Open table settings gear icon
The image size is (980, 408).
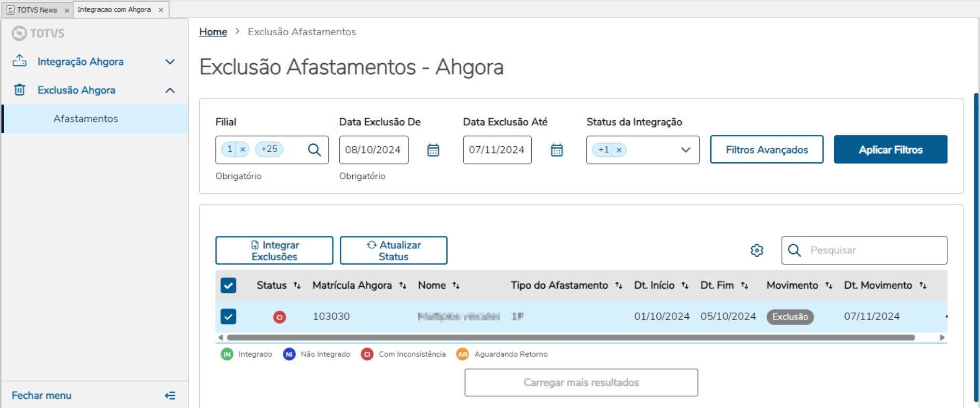(x=757, y=250)
